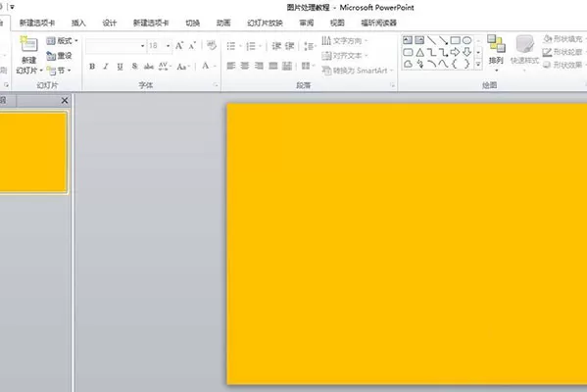The width and height of the screenshot is (587, 392).
Task: Open the Align Text (对齐文本) dropdown
Action: tap(345, 56)
